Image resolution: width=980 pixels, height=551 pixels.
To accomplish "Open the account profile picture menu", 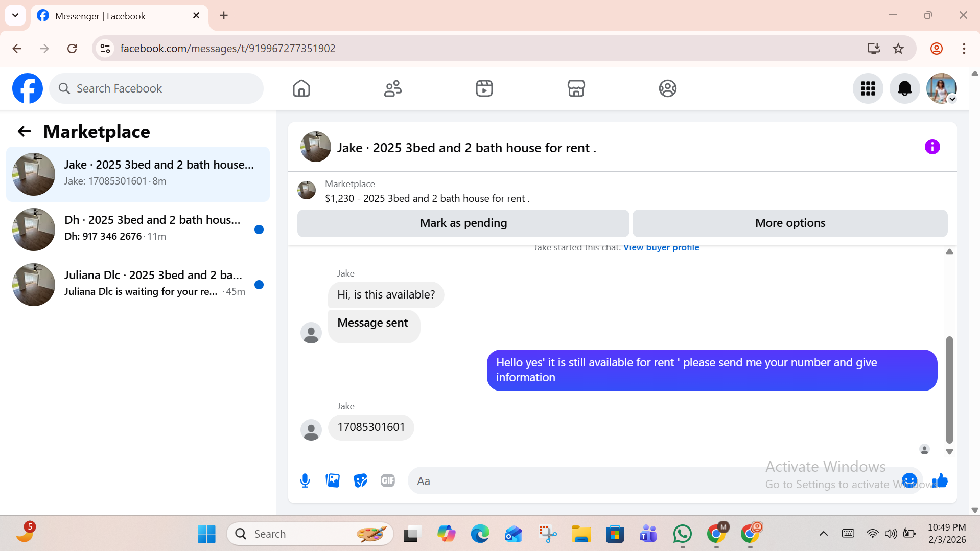I will [942, 88].
